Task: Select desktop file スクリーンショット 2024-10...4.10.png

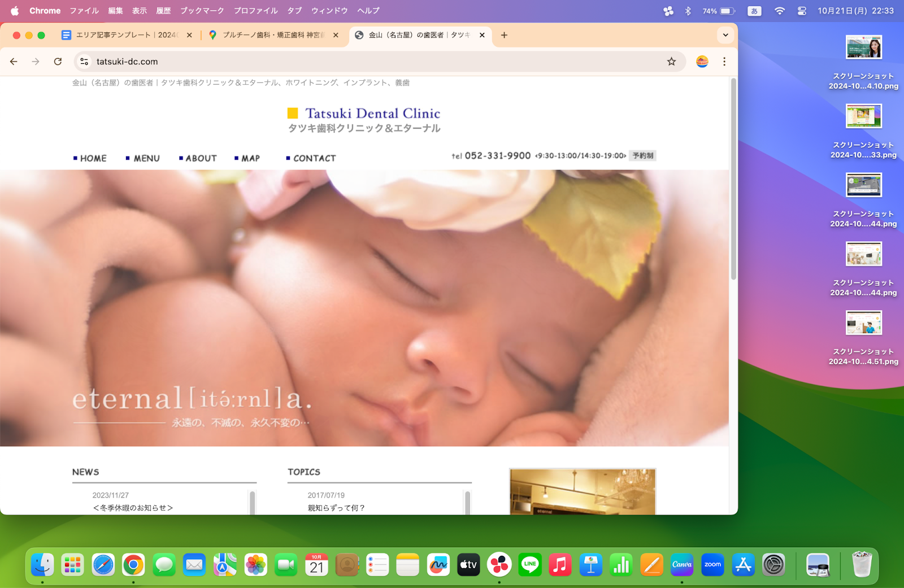Action: pos(863,63)
